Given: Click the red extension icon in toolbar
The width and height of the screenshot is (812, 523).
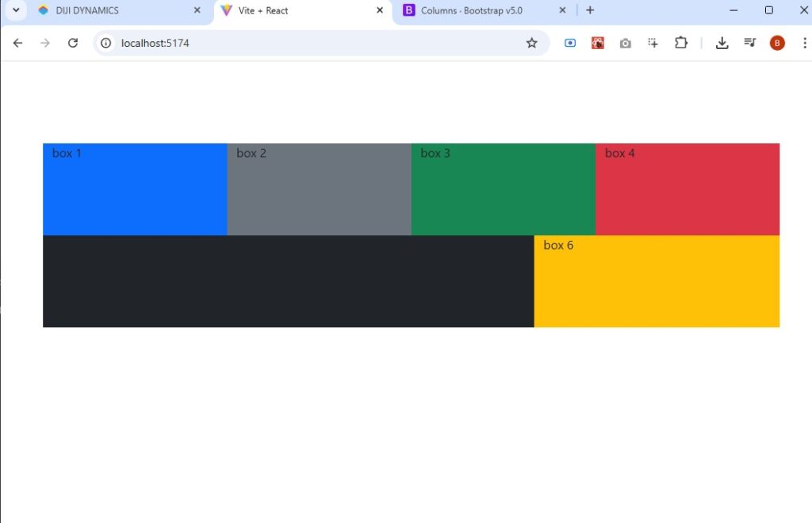Looking at the screenshot, I should pyautogui.click(x=597, y=43).
